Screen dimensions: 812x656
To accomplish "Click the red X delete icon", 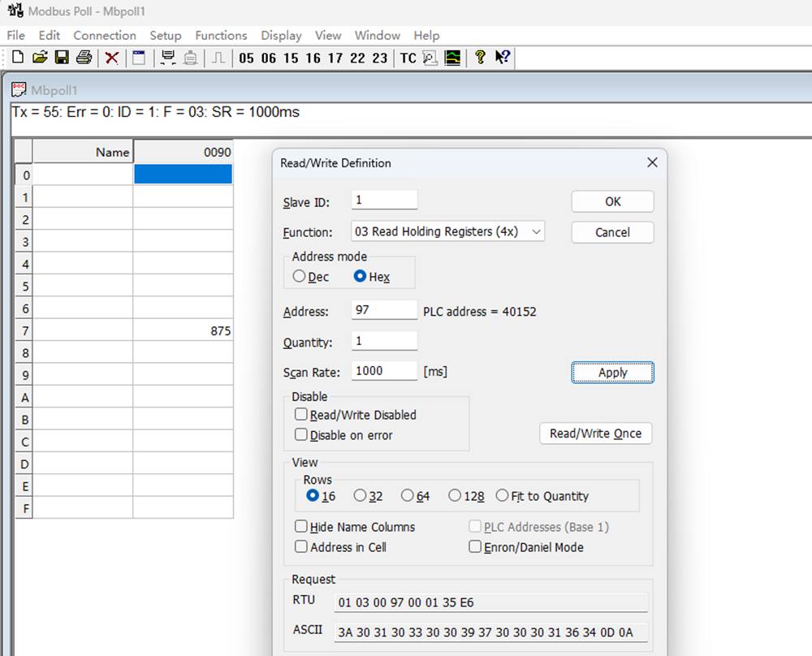I will pos(112,58).
